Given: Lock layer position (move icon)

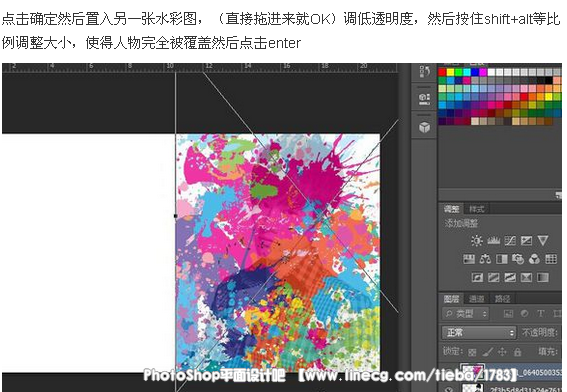Looking at the screenshot, I should (502, 351).
